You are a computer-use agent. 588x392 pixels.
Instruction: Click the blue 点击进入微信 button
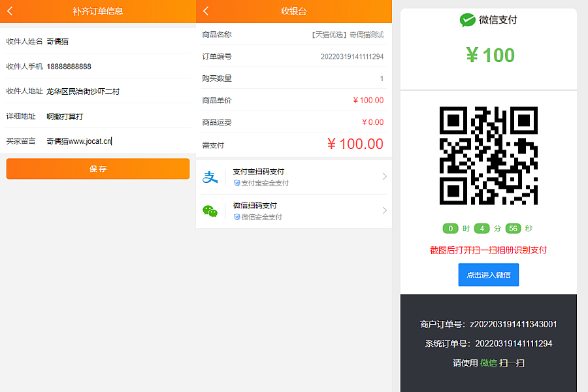488,275
